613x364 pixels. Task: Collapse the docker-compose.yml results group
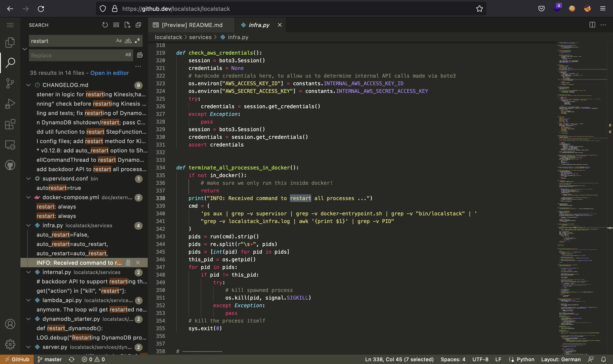click(29, 198)
